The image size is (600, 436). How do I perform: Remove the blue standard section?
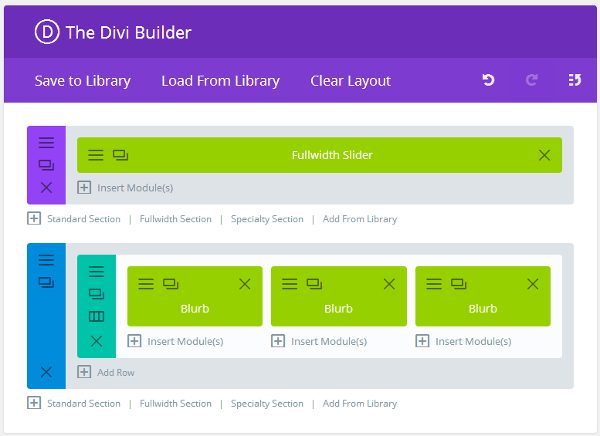(46, 372)
